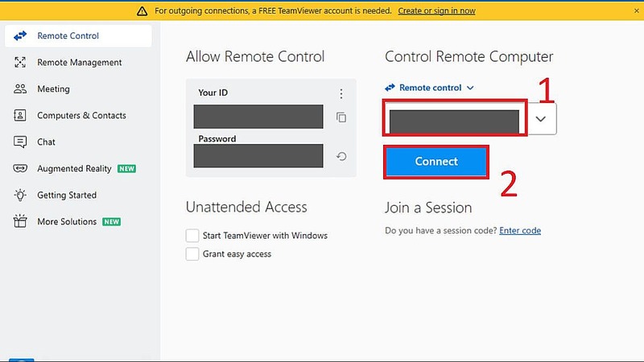
Task: Copy Your ID using the copy icon
Action: click(x=341, y=117)
